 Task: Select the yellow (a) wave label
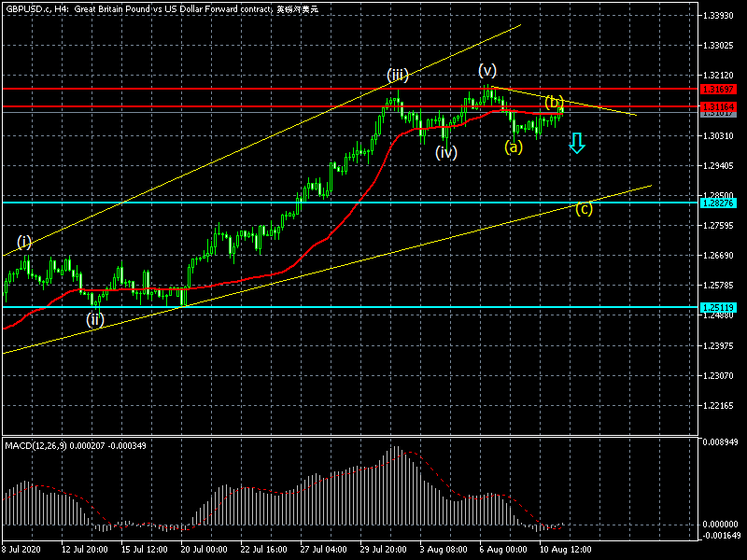pyautogui.click(x=514, y=147)
